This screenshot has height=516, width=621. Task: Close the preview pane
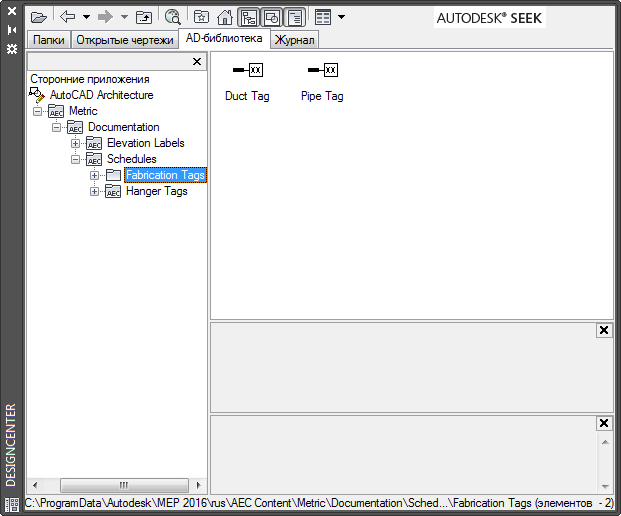point(604,330)
